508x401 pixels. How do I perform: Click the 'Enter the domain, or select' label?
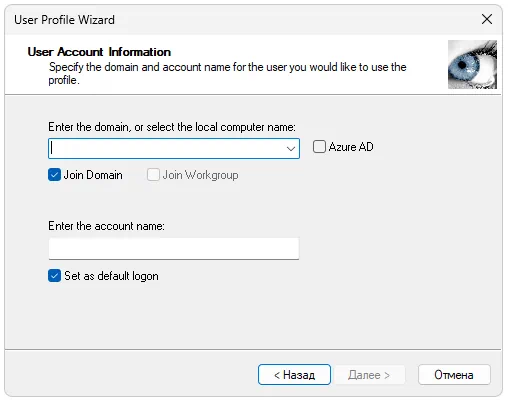pos(172,127)
